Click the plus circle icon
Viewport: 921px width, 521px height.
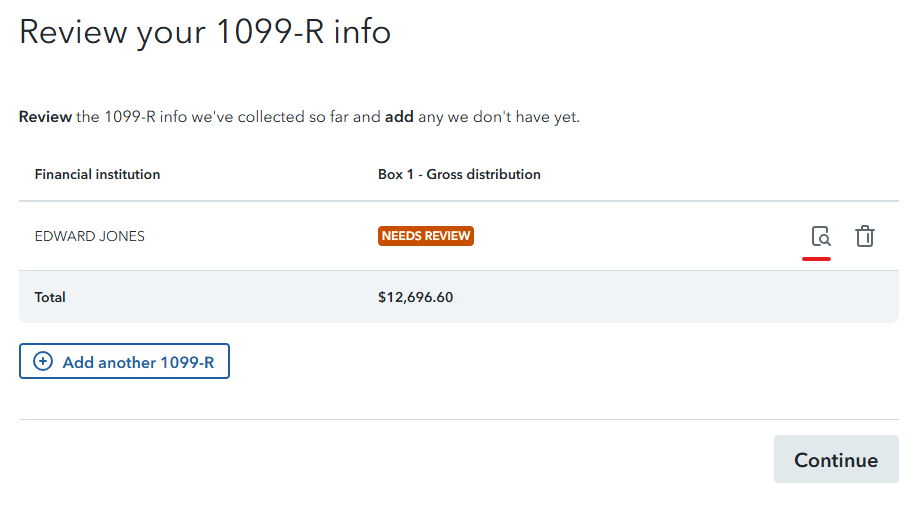(x=43, y=362)
